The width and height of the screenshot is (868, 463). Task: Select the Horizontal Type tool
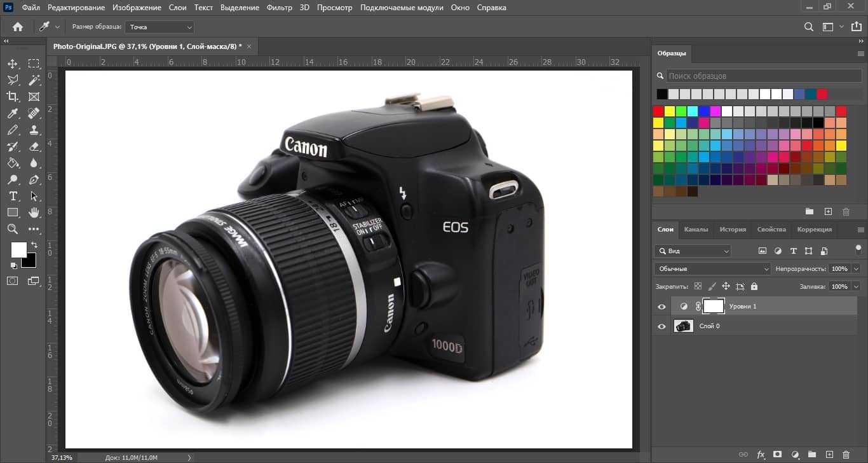[x=13, y=196]
